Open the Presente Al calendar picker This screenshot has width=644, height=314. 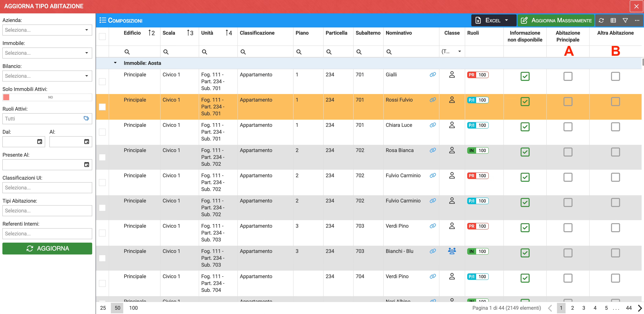click(87, 165)
